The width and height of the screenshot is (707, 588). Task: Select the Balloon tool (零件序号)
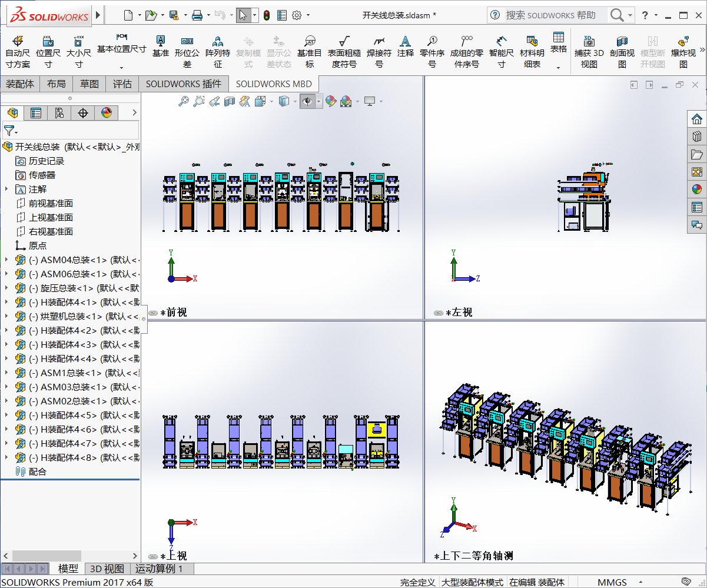point(432,51)
